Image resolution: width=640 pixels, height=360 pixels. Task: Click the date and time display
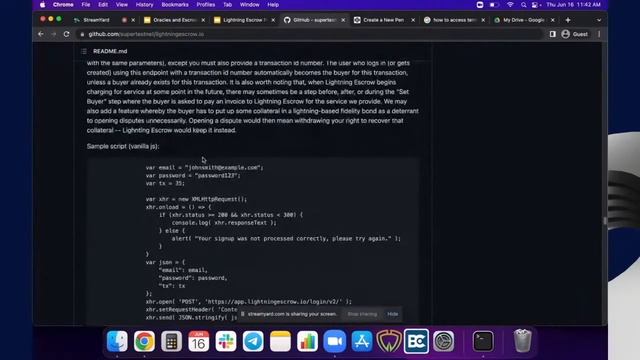coord(573,5)
